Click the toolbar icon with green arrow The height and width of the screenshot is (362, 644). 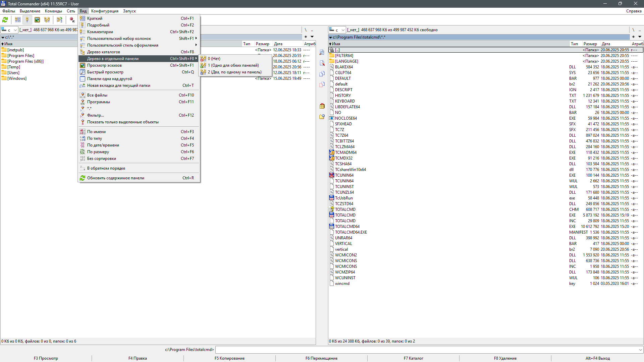pos(59,20)
